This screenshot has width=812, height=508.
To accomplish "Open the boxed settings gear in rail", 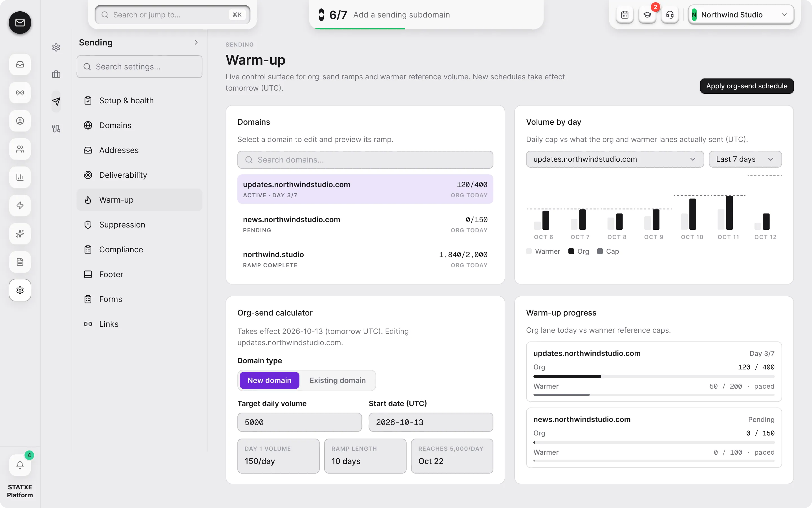I will coord(20,290).
